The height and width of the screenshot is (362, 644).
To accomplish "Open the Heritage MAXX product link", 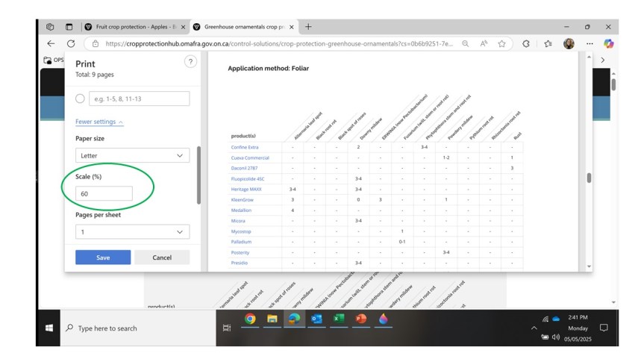I will pyautogui.click(x=246, y=190).
